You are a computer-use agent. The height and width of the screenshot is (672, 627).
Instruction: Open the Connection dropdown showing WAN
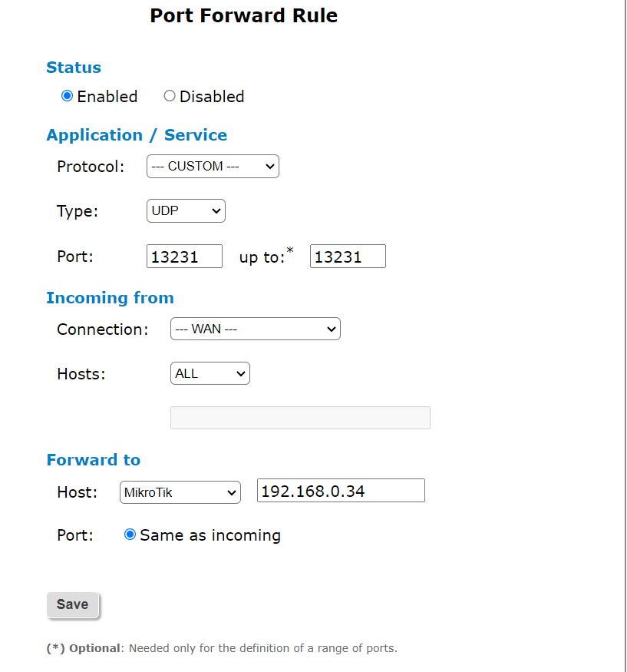click(255, 329)
